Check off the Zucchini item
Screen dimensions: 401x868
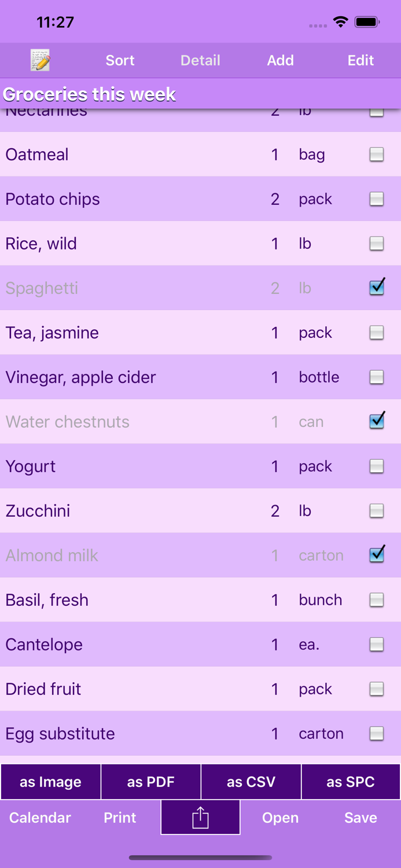377,511
